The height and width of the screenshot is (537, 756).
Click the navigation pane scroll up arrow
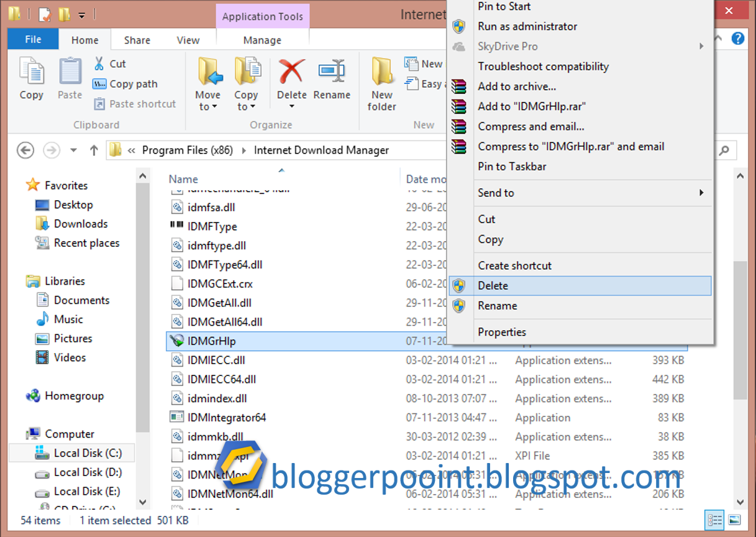[143, 177]
